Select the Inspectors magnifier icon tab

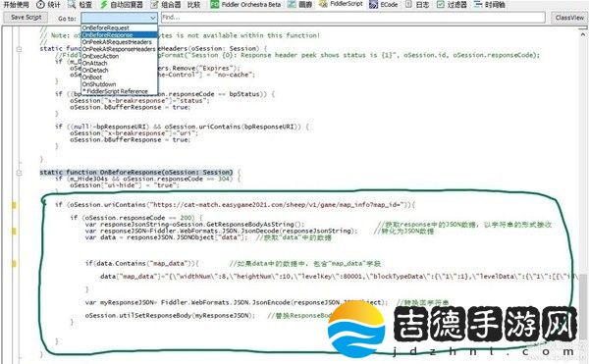72,5
